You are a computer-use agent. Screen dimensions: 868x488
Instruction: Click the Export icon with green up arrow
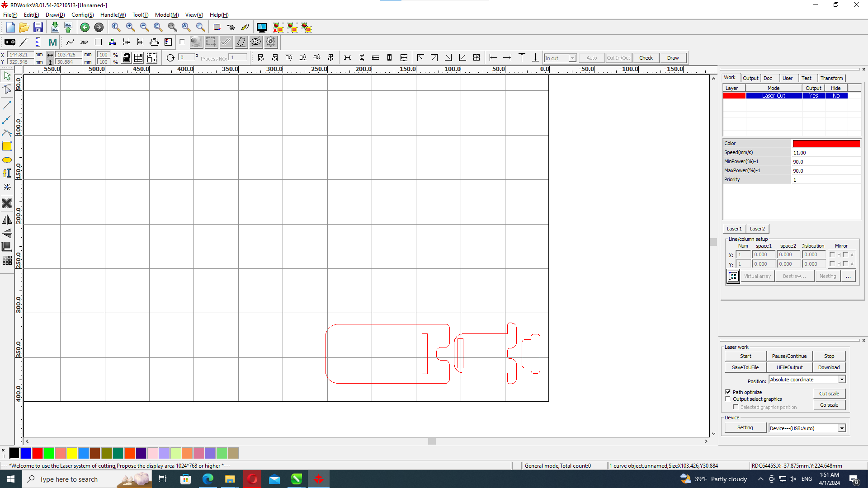(x=68, y=28)
